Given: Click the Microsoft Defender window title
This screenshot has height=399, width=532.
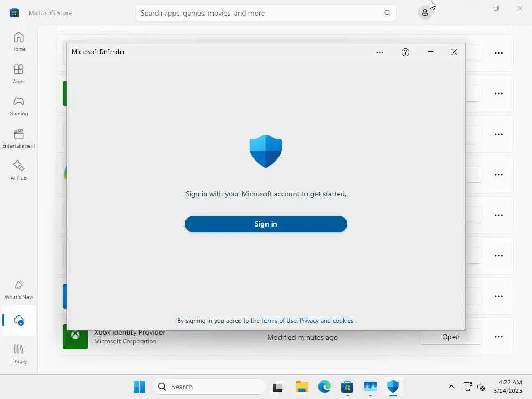Looking at the screenshot, I should [98, 52].
